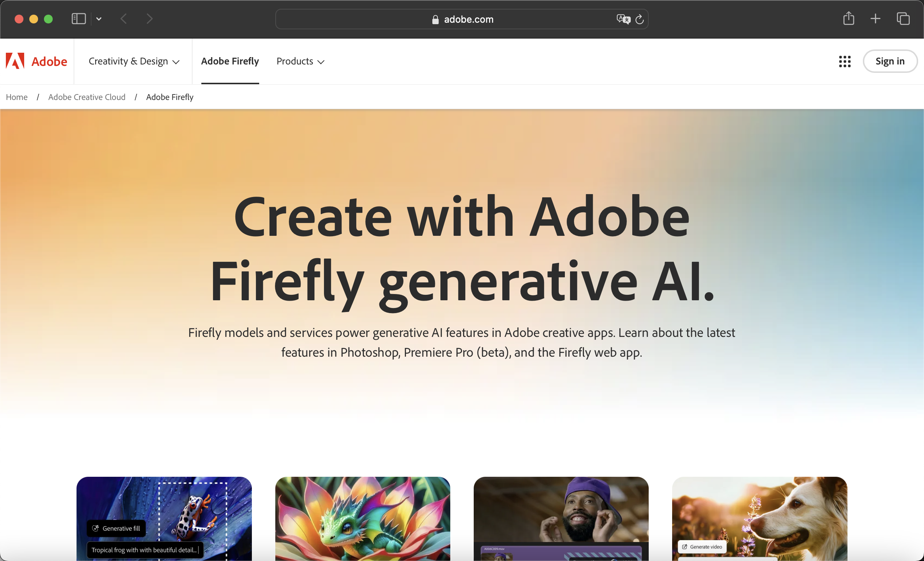Click the Adobe wordmark text
Screen dimensions: 924x561
[49, 61]
